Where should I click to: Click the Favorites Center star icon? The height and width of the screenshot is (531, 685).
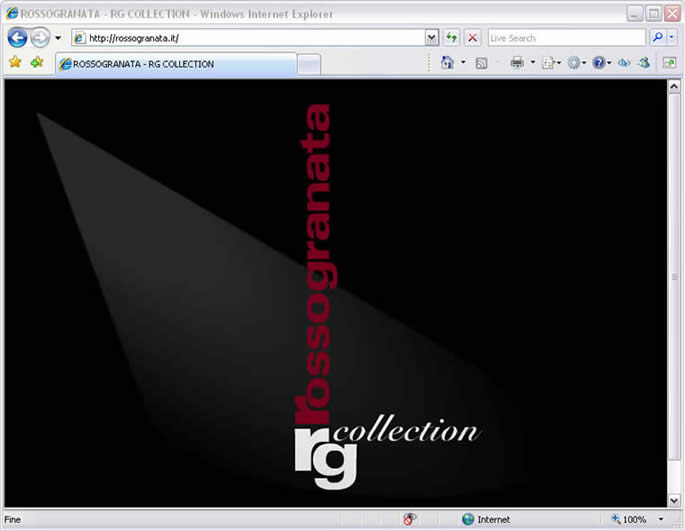tap(15, 63)
